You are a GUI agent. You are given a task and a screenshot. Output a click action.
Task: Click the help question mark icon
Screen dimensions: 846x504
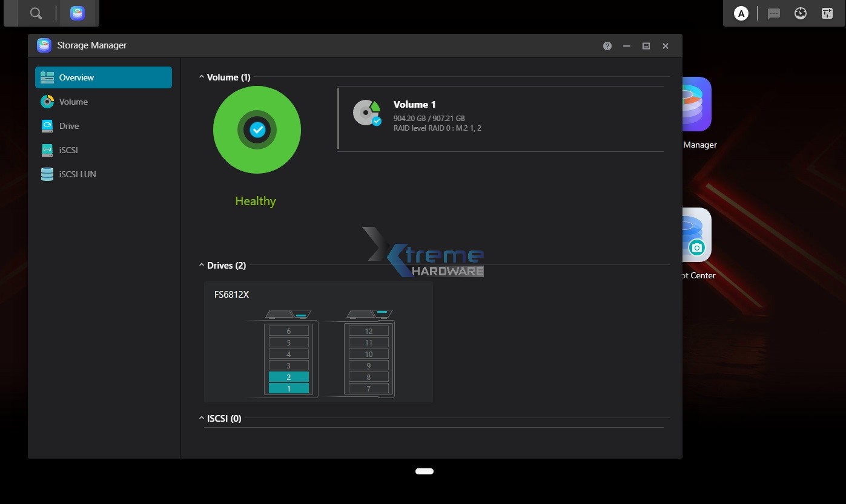(x=607, y=46)
